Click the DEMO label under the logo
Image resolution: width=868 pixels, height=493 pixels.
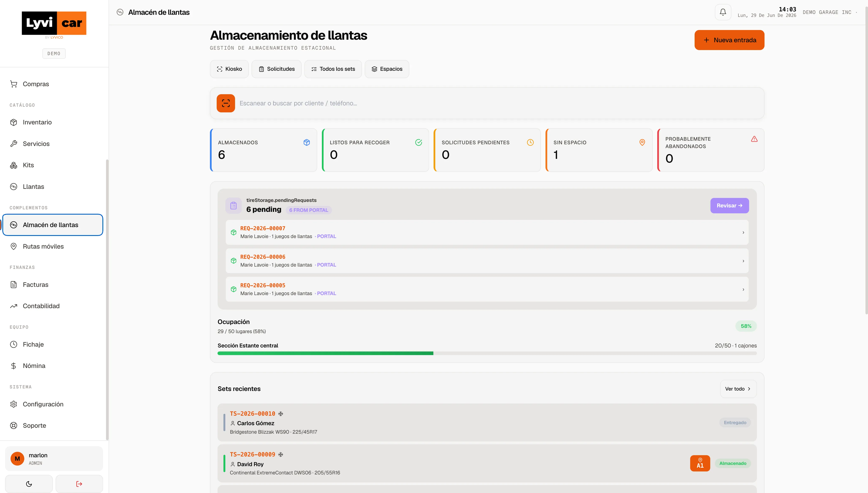[x=54, y=53]
